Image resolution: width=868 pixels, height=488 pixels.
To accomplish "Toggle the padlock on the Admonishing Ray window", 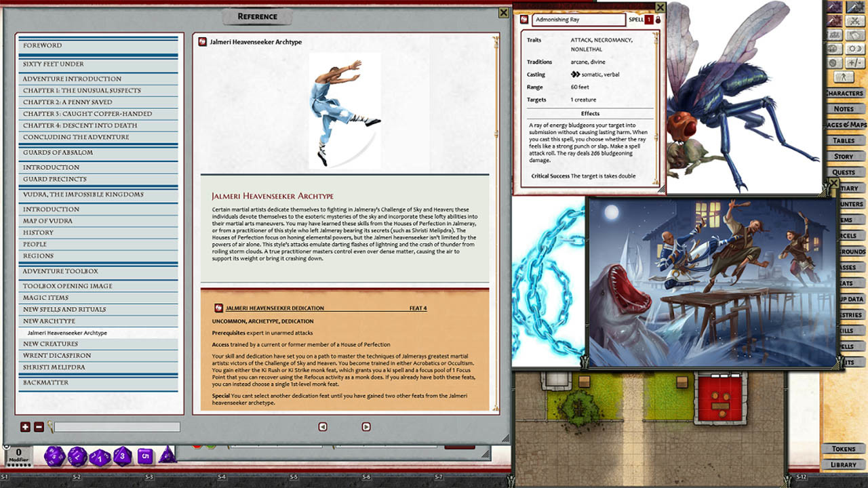I will click(658, 20).
